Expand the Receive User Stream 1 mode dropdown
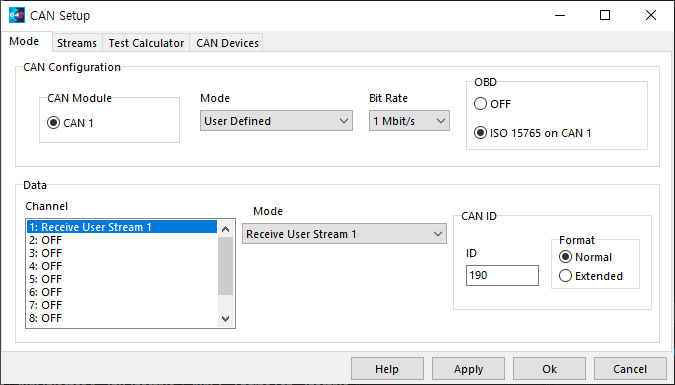The height and width of the screenshot is (385, 675). point(344,234)
